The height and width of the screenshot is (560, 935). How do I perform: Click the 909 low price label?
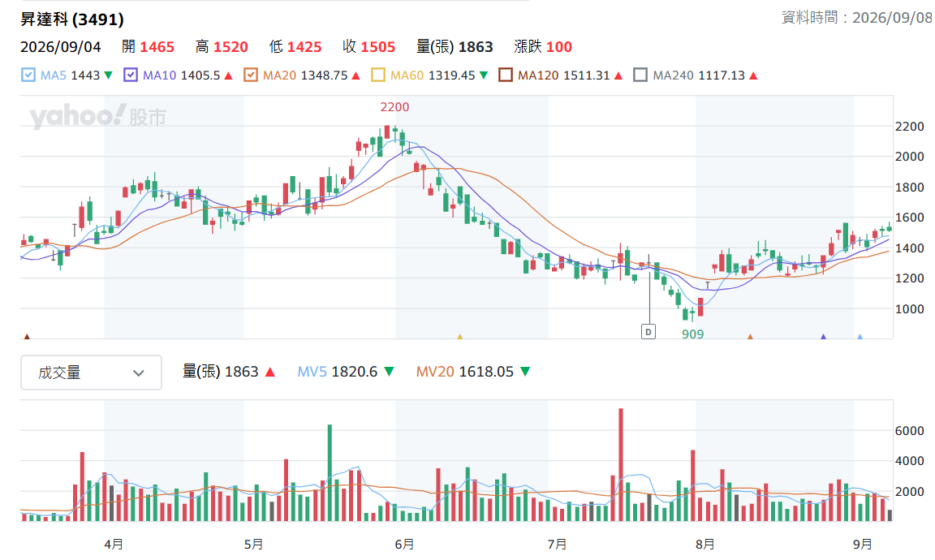pyautogui.click(x=693, y=334)
